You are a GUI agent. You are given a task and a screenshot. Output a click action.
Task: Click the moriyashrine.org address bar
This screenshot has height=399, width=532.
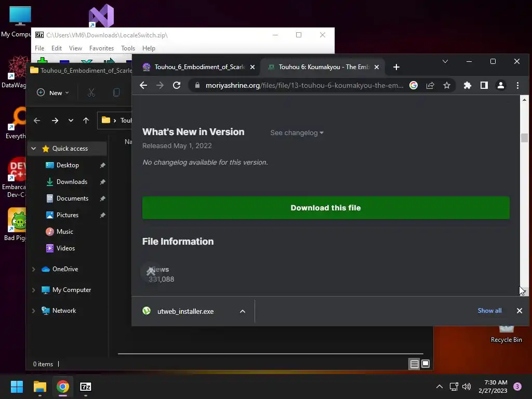coord(304,85)
